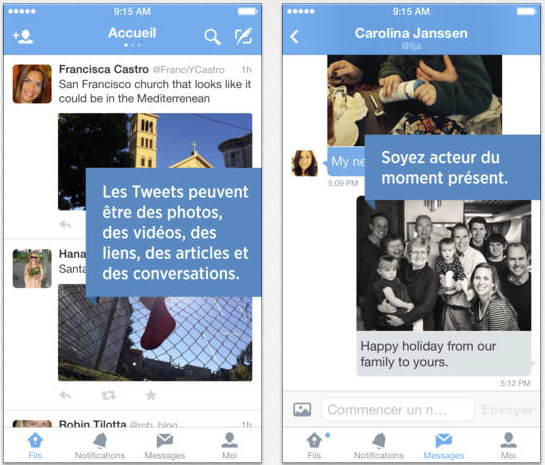The width and height of the screenshot is (545, 465).
Task: Focus the Commencer un message field
Action: click(398, 409)
